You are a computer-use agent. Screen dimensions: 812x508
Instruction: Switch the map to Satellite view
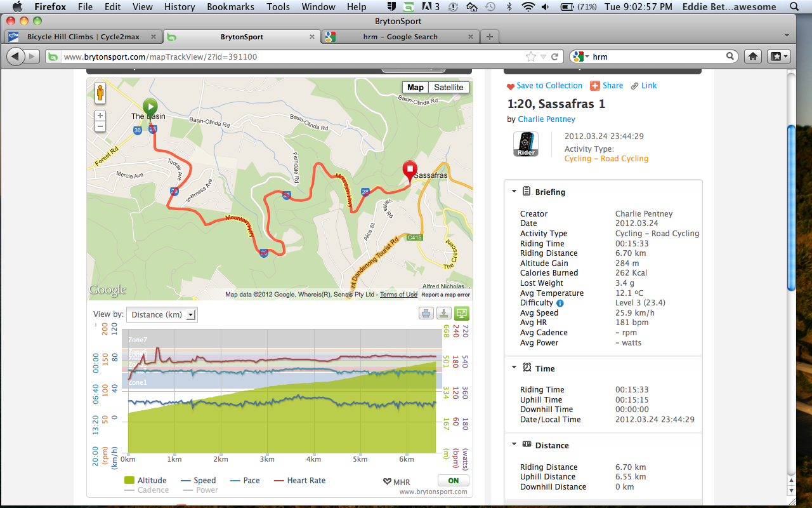[449, 88]
